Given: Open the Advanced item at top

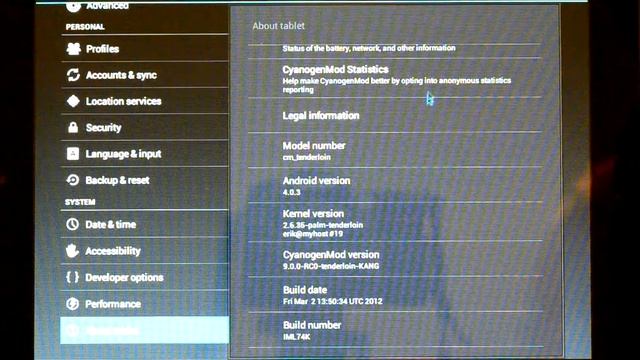Looking at the screenshot, I should [x=144, y=6].
